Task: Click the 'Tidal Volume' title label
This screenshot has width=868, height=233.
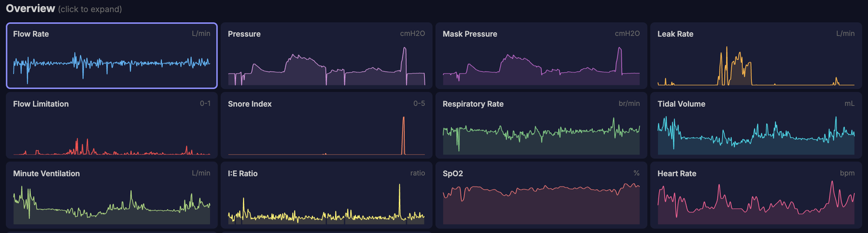Action: (681, 103)
